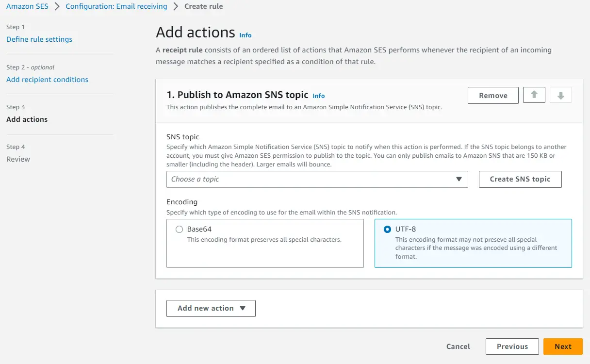Screen dimensions: 590x364
Task: Click the disabled move-down arrow icon
Action: [561, 95]
